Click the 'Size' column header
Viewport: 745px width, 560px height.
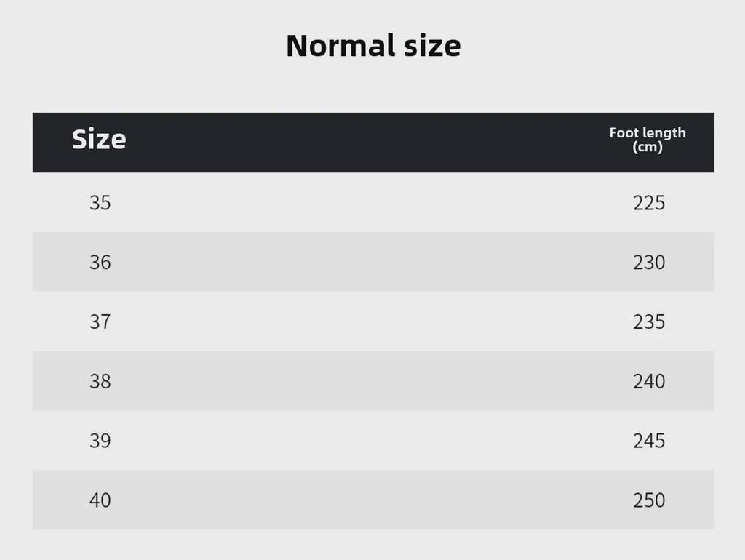99,139
